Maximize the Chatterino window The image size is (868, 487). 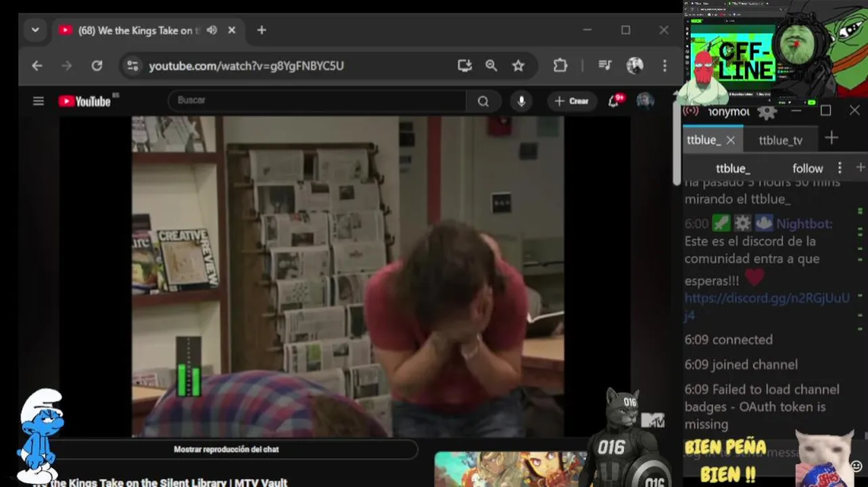point(825,110)
